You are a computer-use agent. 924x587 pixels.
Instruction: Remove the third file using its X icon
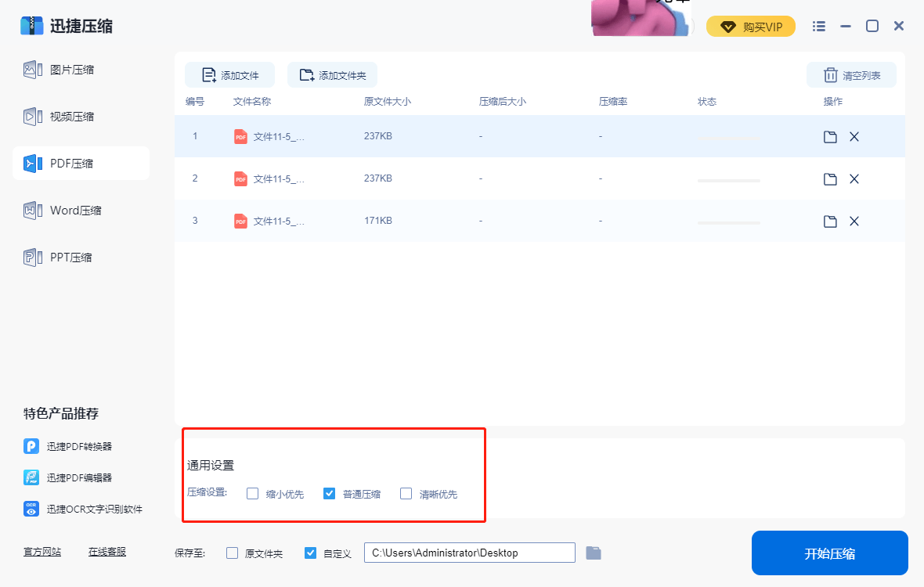click(x=854, y=221)
